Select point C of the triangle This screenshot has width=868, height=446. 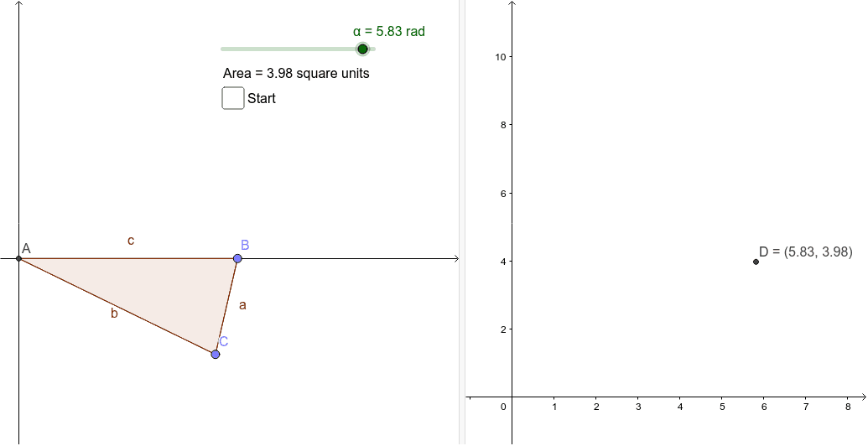coord(216,354)
